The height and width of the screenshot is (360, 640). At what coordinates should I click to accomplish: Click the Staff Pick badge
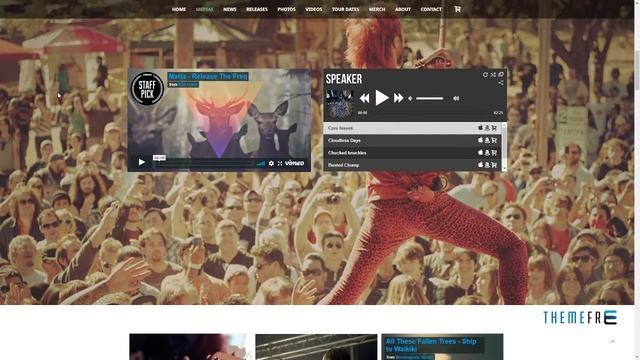(147, 89)
